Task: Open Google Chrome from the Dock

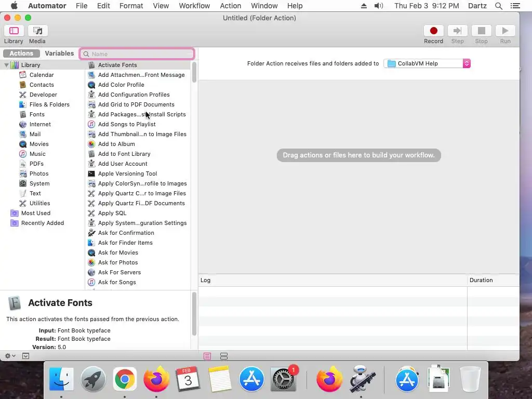Action: point(125,379)
